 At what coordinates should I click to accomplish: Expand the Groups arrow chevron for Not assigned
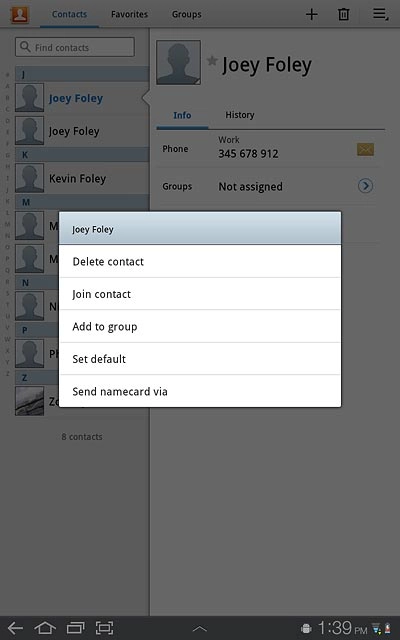click(x=365, y=186)
